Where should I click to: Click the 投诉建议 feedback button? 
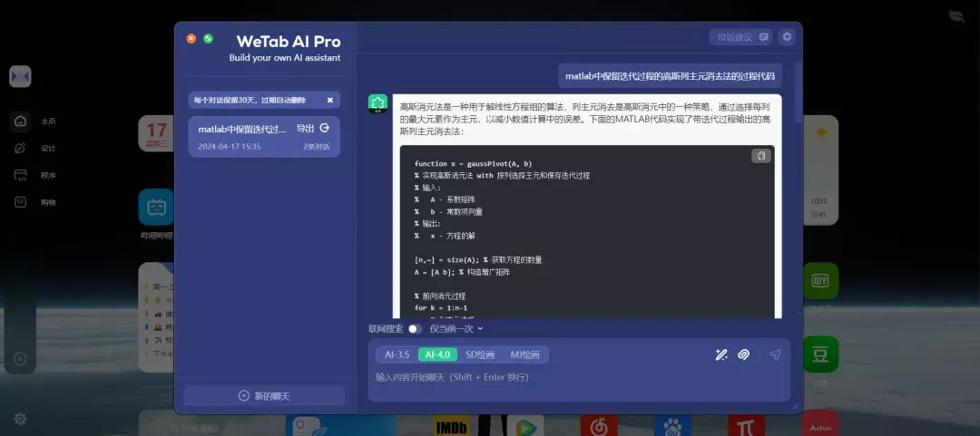(x=741, y=37)
